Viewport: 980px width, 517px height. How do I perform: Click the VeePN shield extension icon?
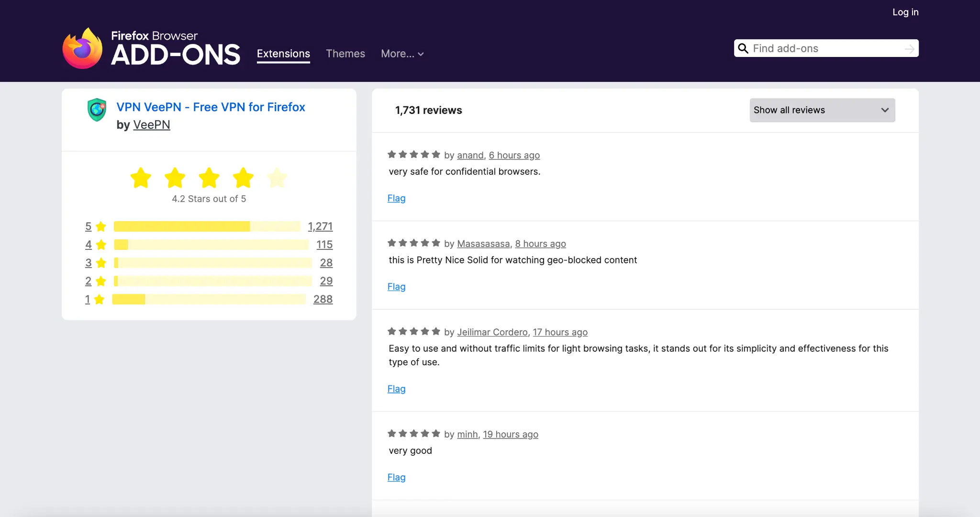tap(97, 110)
